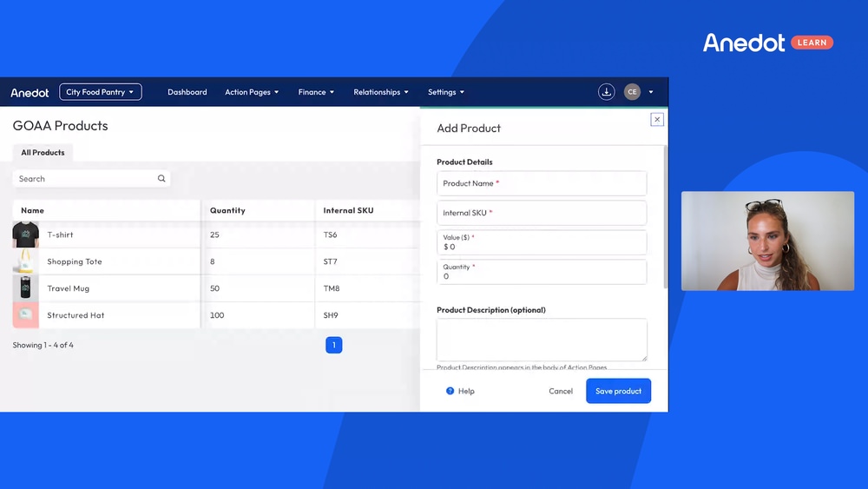Open the City Food Pantry account dropdown
Image resolution: width=868 pixels, height=489 pixels.
tap(100, 92)
